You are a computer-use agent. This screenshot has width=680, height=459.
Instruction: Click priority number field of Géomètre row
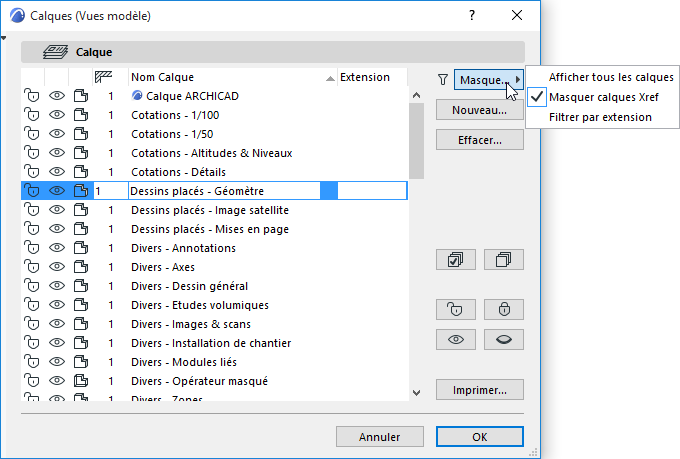pos(111,191)
